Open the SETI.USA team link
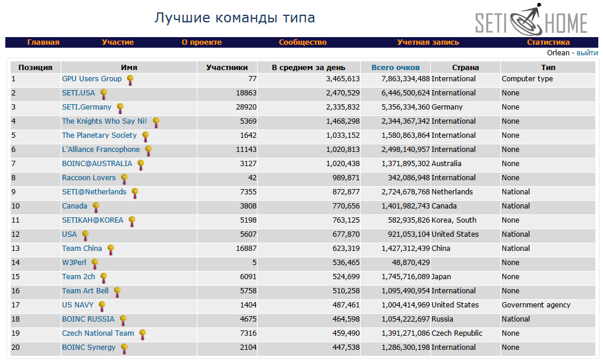The height and width of the screenshot is (364, 603). click(78, 93)
